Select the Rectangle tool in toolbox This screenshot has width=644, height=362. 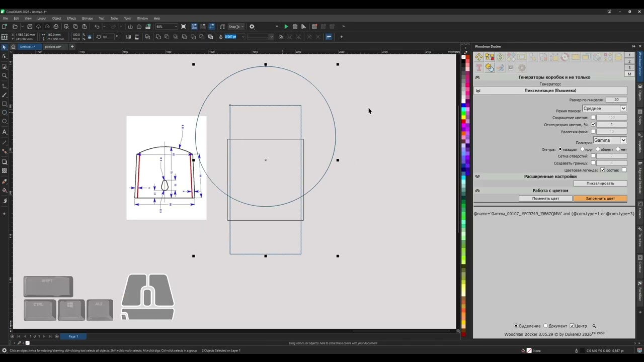click(5, 104)
